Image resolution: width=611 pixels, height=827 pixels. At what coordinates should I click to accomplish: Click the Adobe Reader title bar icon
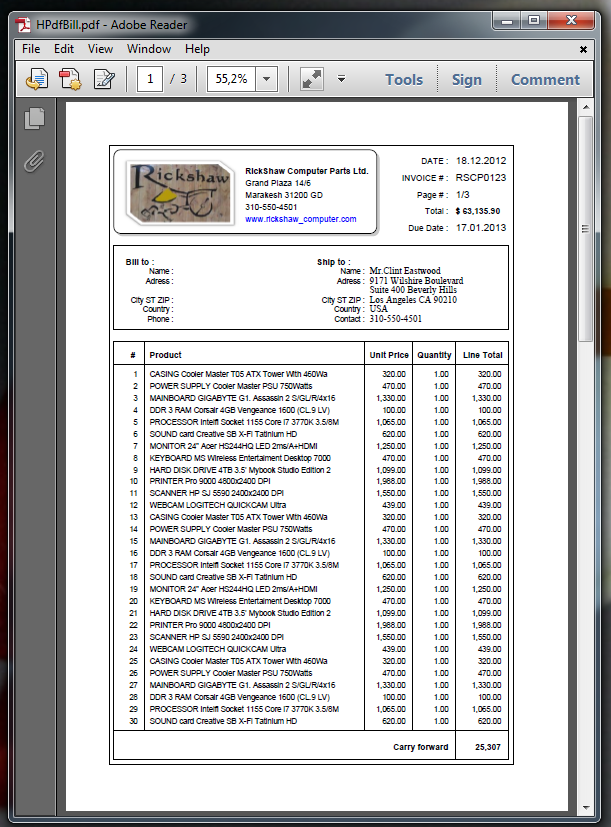point(23,24)
